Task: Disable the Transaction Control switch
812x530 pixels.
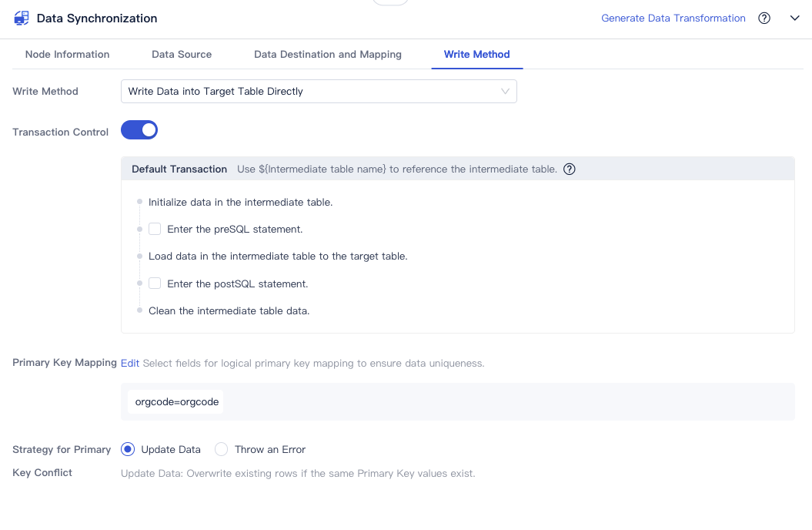Action: tap(139, 129)
